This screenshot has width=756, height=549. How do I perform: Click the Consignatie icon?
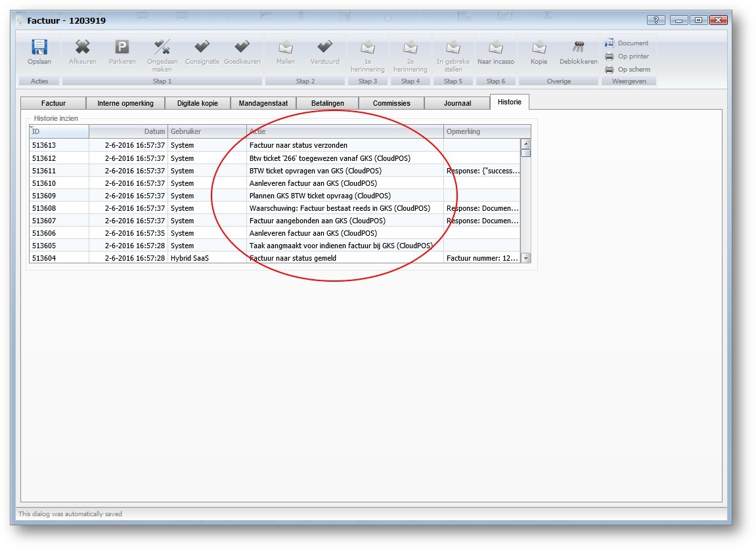[202, 48]
